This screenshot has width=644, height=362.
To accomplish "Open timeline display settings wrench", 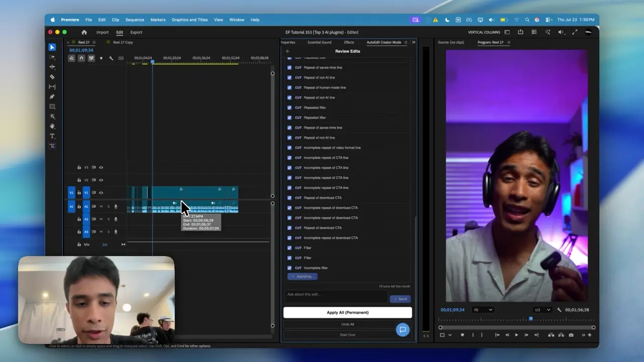I will (111, 58).
